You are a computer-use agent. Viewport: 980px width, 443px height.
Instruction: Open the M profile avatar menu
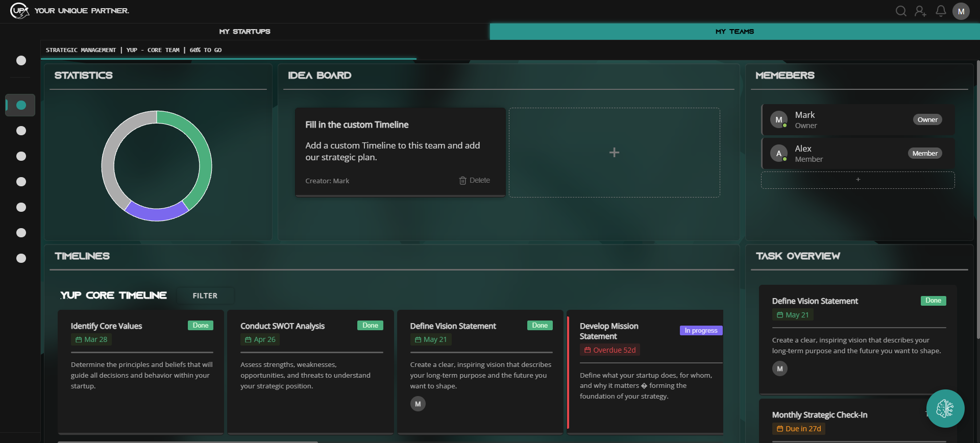961,11
